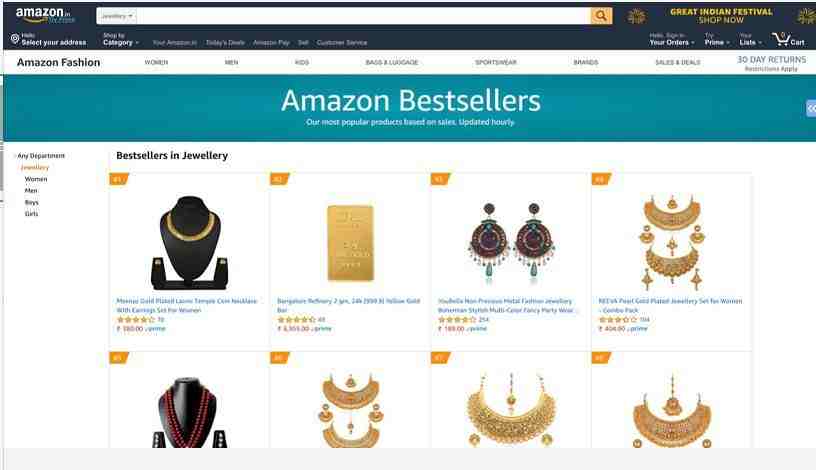Image resolution: width=816 pixels, height=470 pixels.
Task: Click the blue side panel arrow tab
Action: pos(811,108)
